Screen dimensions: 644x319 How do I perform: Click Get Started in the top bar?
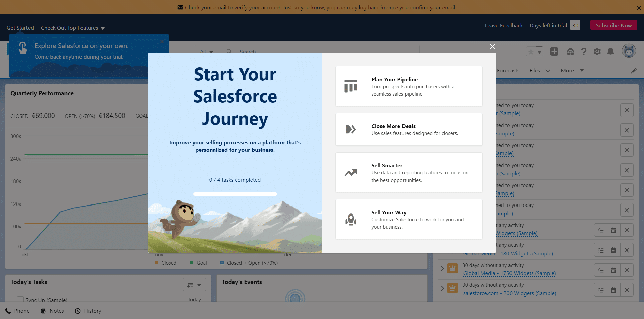20,28
